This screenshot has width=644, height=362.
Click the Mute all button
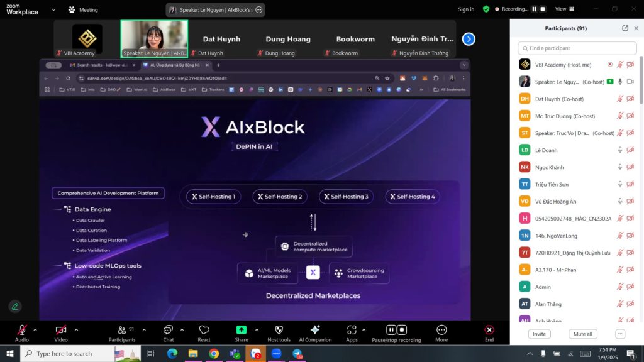click(x=582, y=334)
